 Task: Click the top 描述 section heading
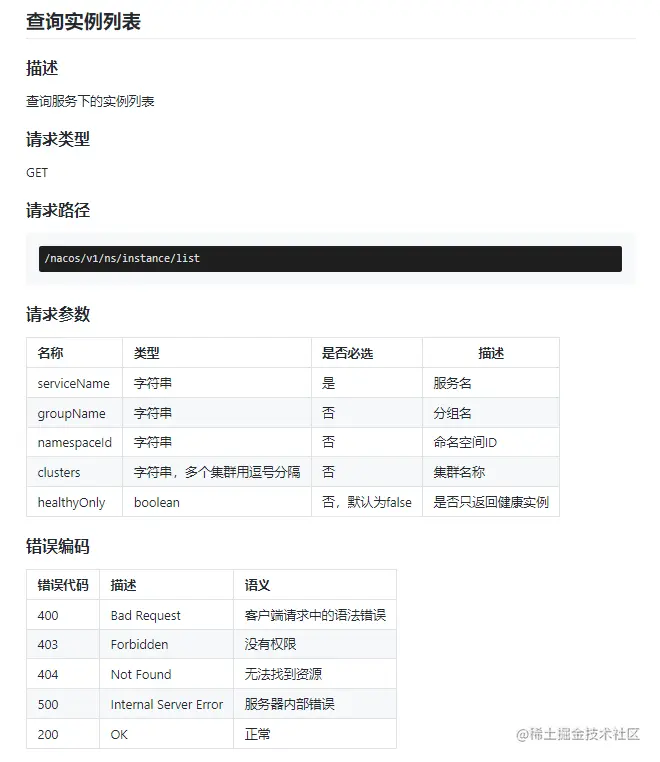pos(42,68)
